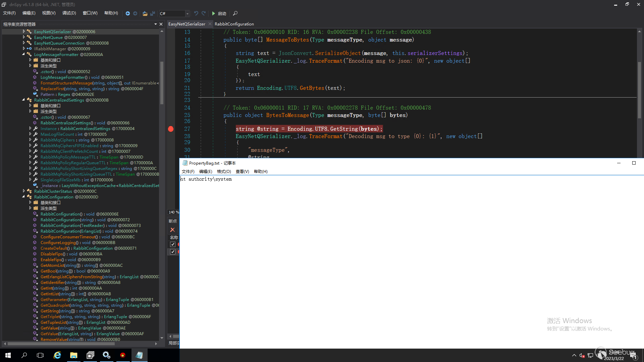644x362 pixels.
Task: Click the 140 % zoom field
Action: point(173,212)
